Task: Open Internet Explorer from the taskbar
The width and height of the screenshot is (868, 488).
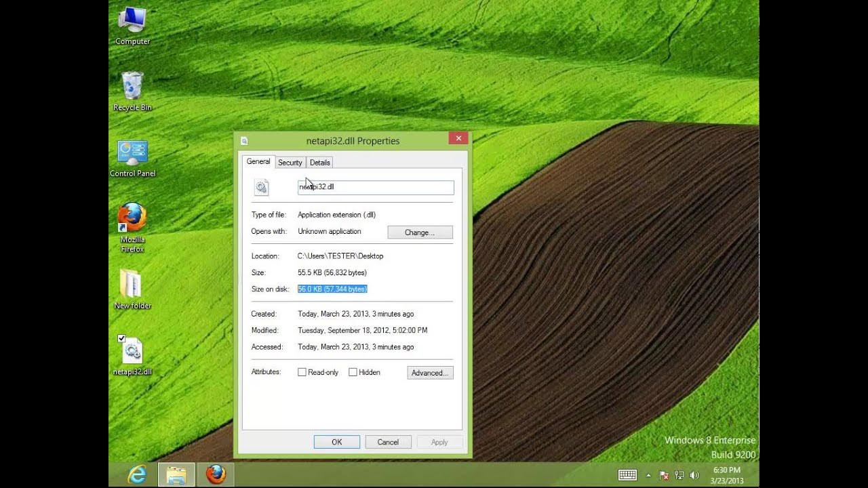Action: pos(138,474)
